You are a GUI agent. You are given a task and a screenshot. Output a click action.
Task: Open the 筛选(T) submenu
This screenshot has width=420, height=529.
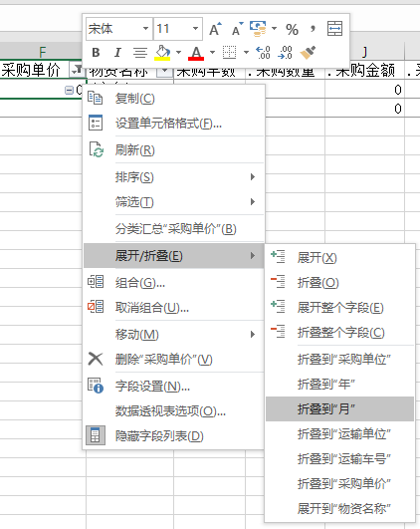[x=173, y=202]
